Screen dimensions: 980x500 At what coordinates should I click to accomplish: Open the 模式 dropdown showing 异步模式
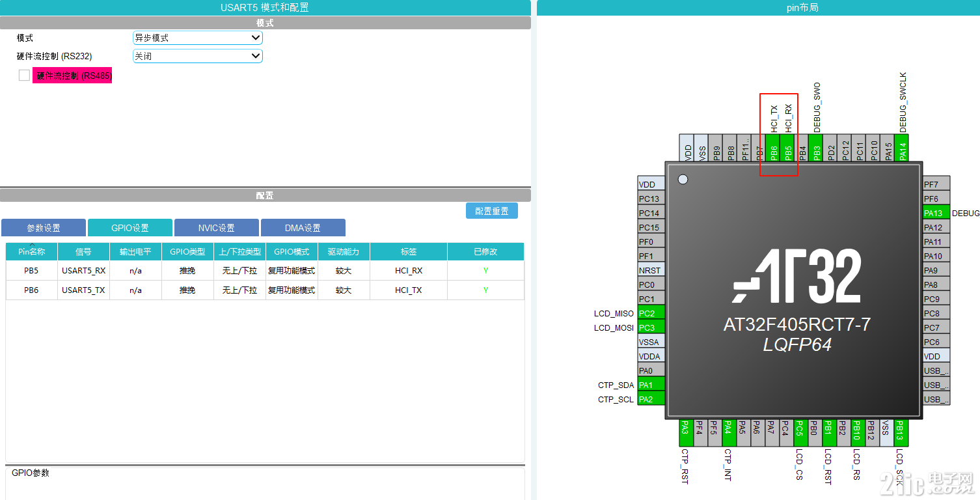[197, 38]
